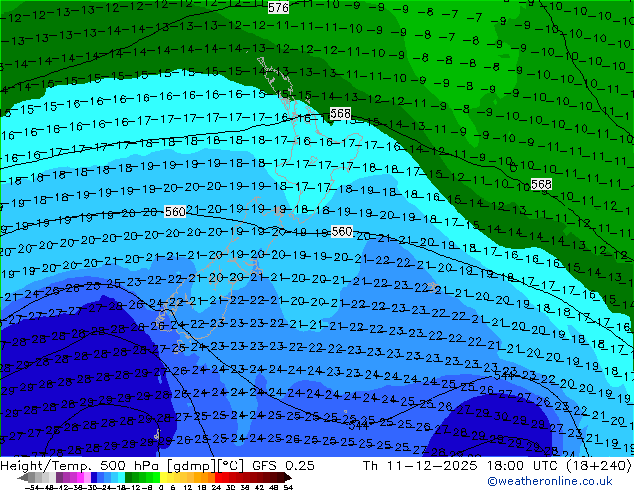Screen dimensions: 634x490
Task: Click the 560 contour label in the middle
Action: [342, 231]
